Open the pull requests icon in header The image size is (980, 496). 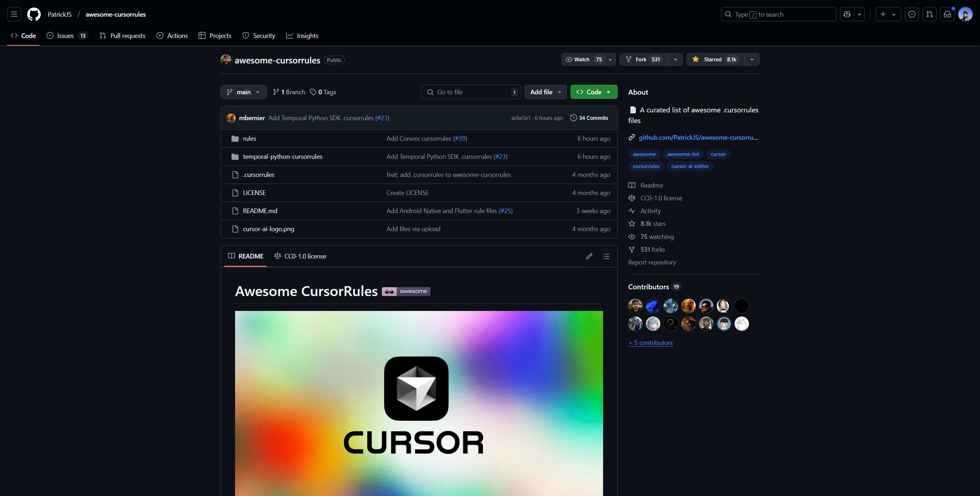click(x=929, y=15)
